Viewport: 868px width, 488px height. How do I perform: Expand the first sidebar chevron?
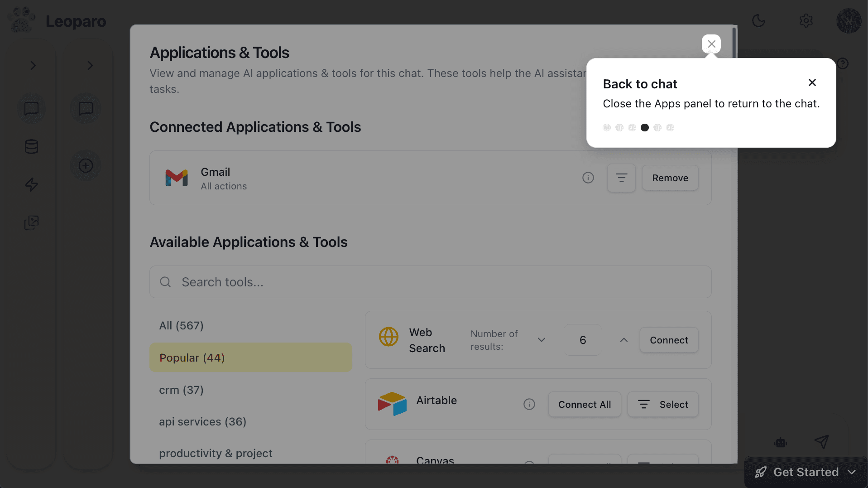point(33,66)
